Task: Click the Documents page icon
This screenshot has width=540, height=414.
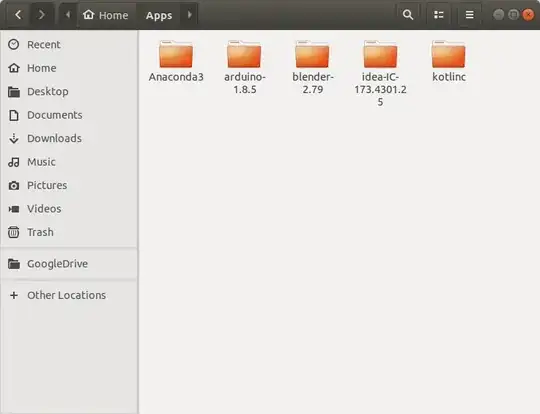Action: coord(14,115)
